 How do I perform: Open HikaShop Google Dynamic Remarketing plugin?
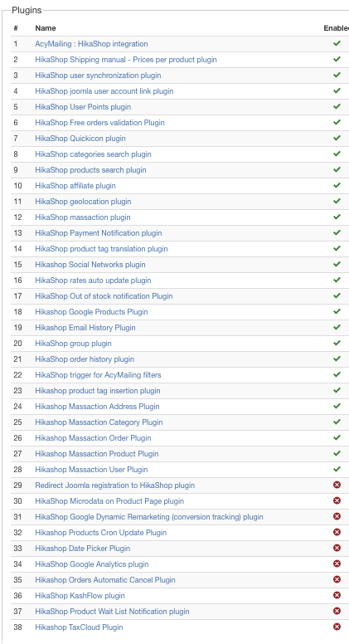click(x=149, y=517)
